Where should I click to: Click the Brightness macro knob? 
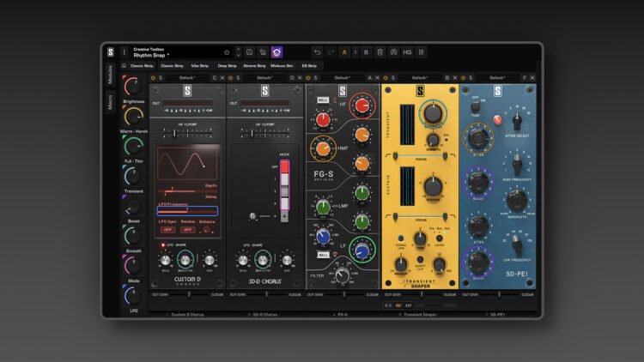tap(132, 86)
